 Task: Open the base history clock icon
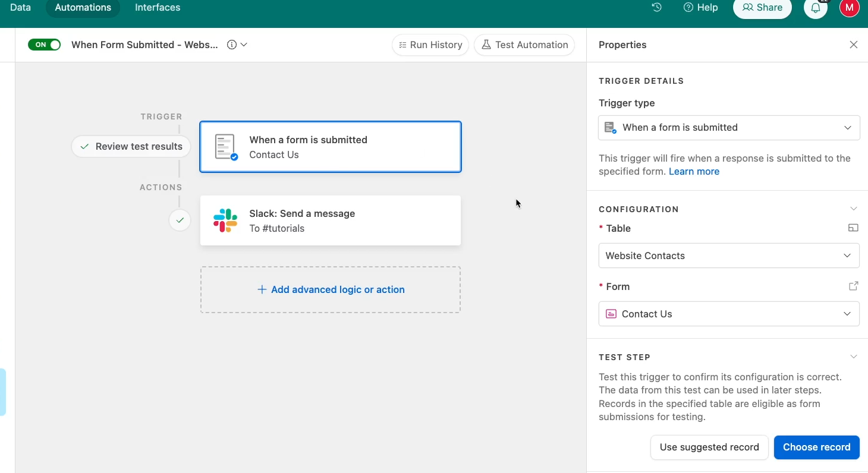point(656,8)
